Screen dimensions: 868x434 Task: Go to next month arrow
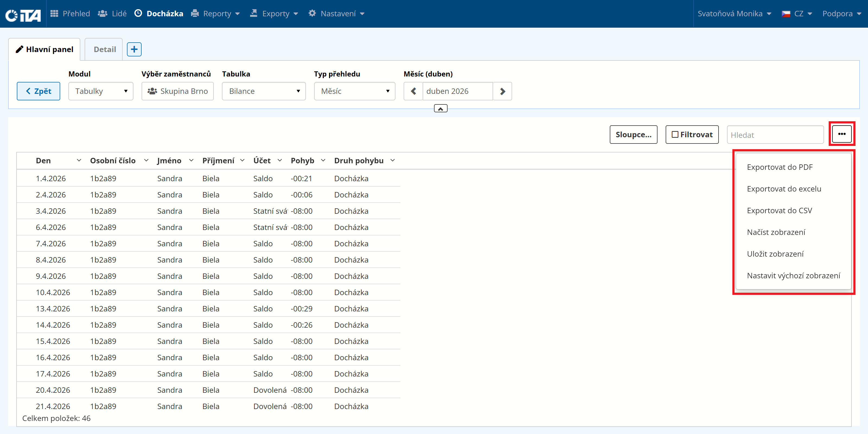click(502, 91)
